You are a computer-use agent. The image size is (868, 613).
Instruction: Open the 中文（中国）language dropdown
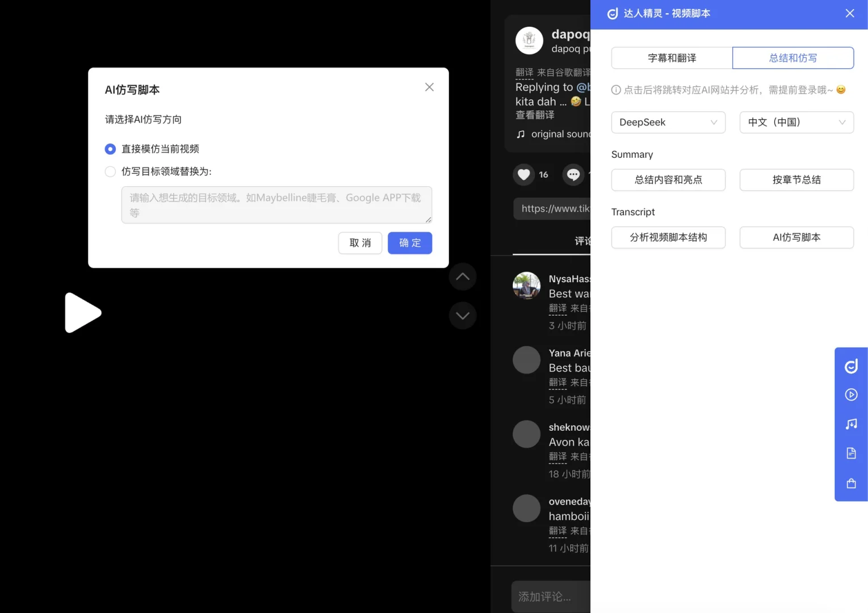point(796,122)
